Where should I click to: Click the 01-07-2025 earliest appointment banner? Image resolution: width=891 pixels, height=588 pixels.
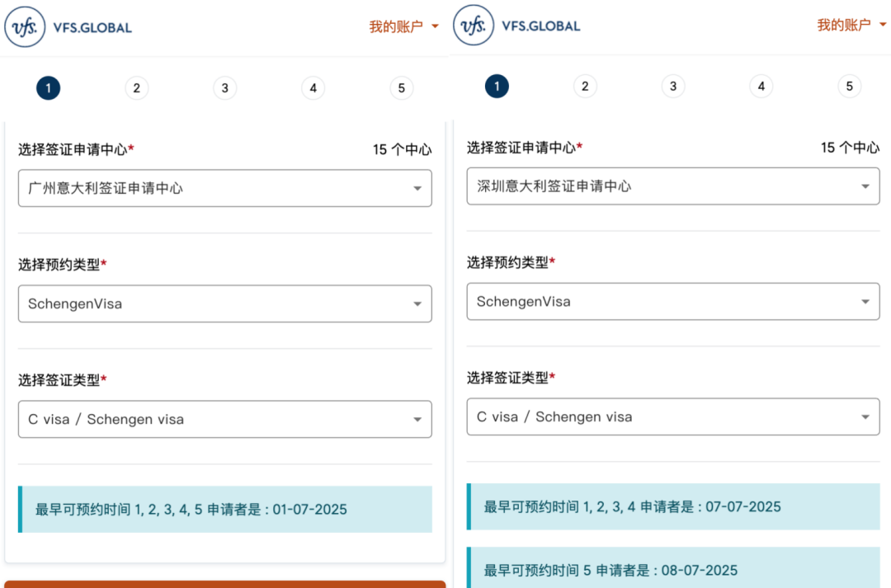[x=225, y=510]
